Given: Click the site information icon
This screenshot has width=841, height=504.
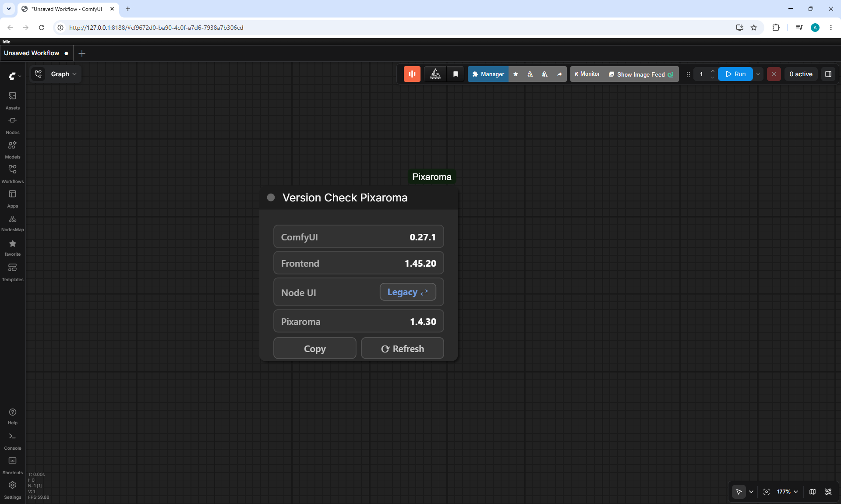Looking at the screenshot, I should pyautogui.click(x=60, y=28).
